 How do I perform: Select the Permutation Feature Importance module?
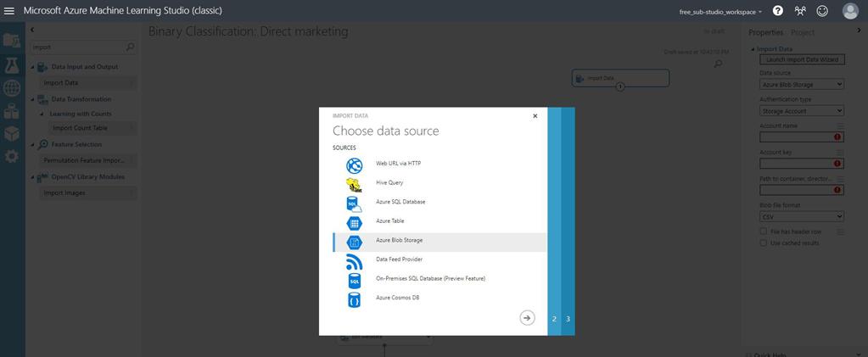[x=88, y=161]
